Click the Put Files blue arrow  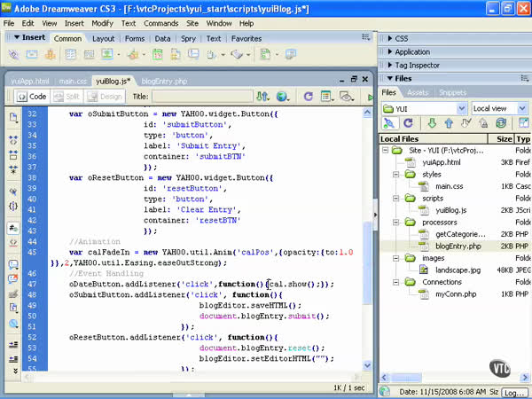[450, 123]
